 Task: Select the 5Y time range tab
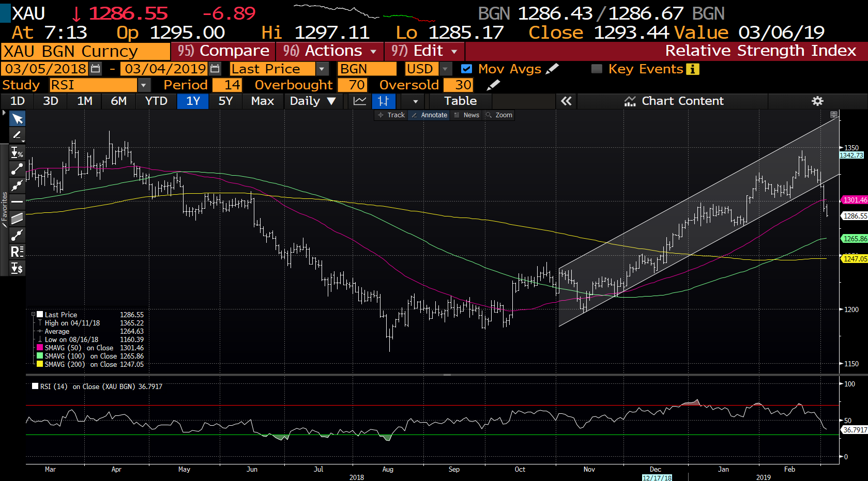coord(225,101)
